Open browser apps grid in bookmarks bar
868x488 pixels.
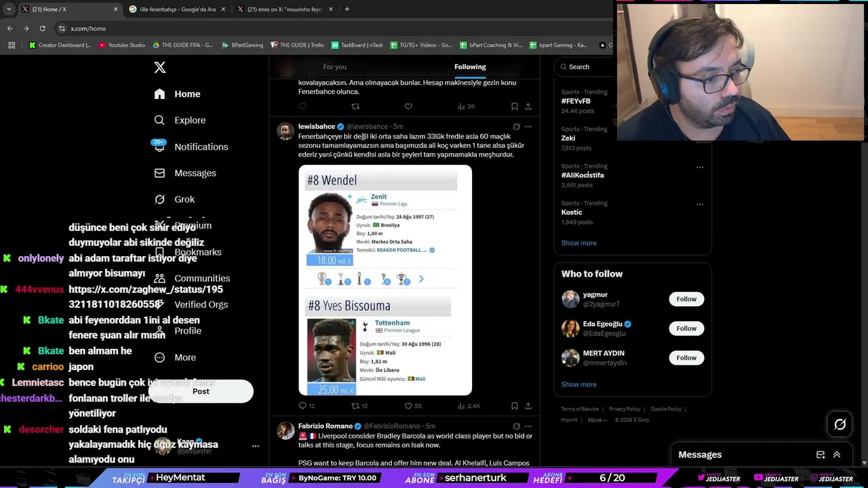click(12, 45)
